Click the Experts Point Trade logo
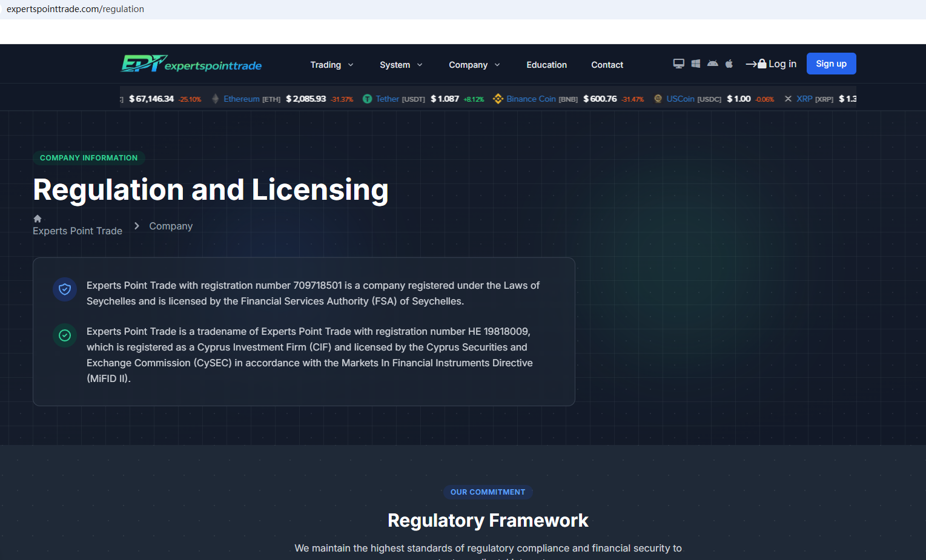Image resolution: width=926 pixels, height=560 pixels. [x=191, y=64]
